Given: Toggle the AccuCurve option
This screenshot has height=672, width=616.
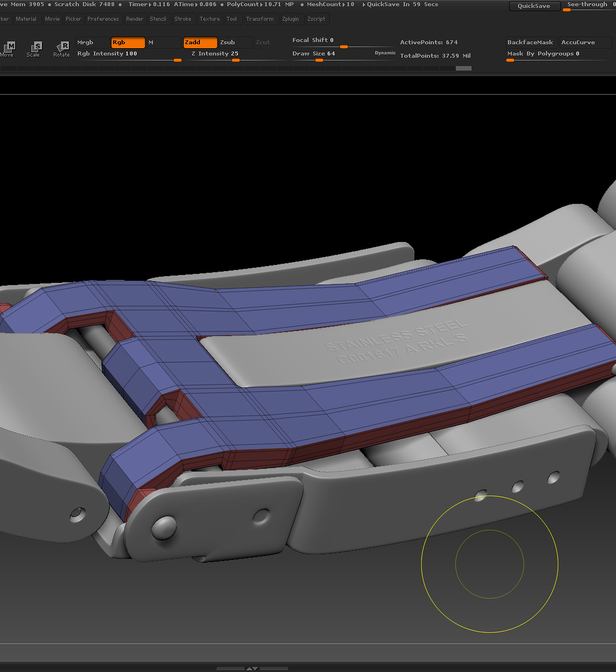Looking at the screenshot, I should click(x=585, y=43).
